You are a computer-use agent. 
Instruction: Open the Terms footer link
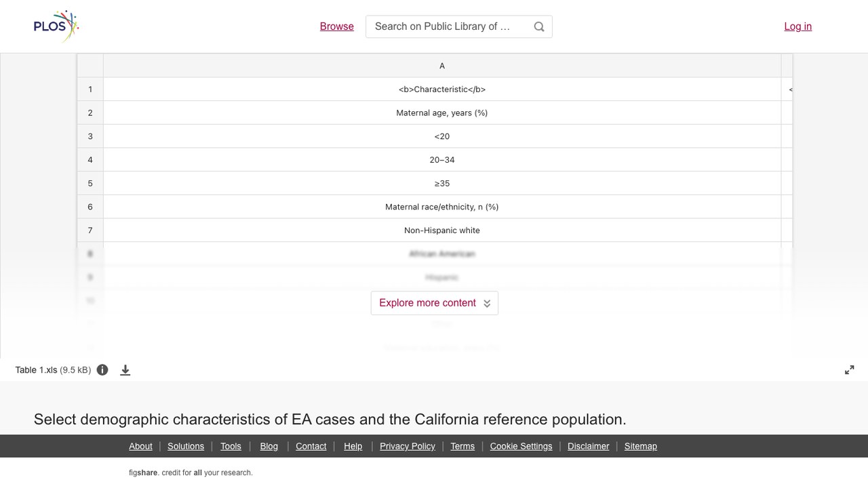click(462, 446)
